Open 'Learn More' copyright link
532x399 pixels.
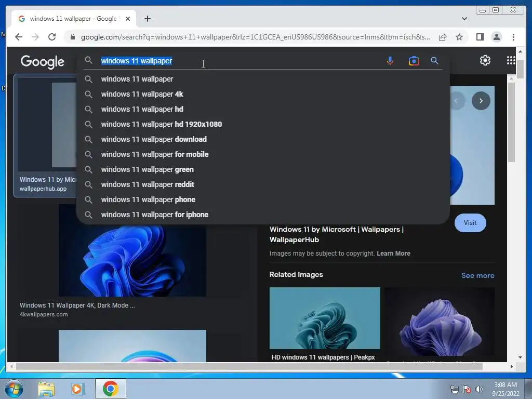pos(393,254)
